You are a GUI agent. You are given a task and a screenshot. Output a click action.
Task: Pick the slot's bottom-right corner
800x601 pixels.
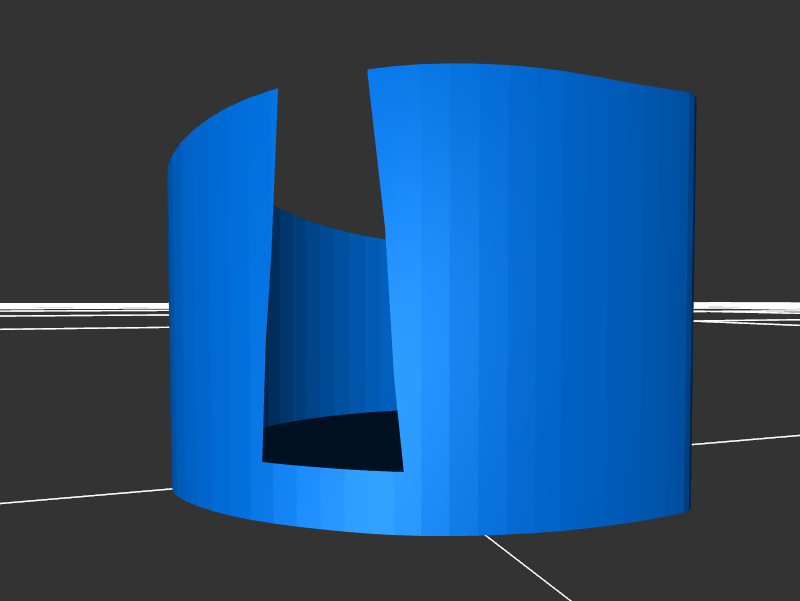(403, 471)
